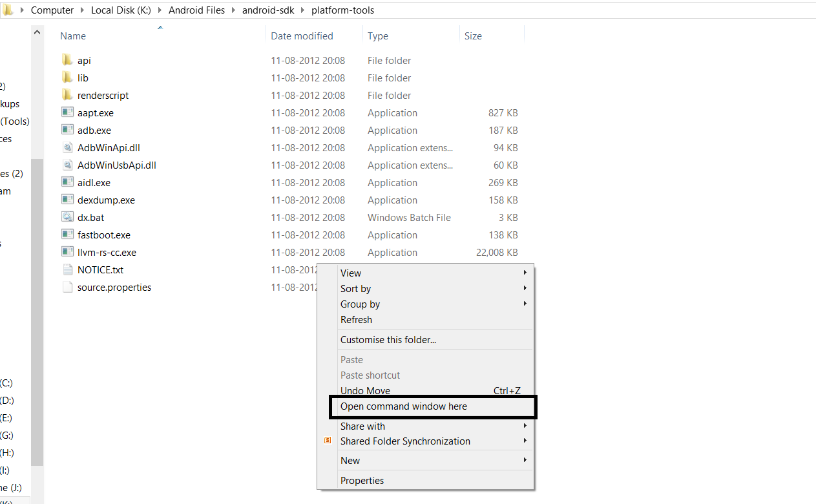The width and height of the screenshot is (816, 504).
Task: Select the adb.exe application icon
Action: pos(68,130)
